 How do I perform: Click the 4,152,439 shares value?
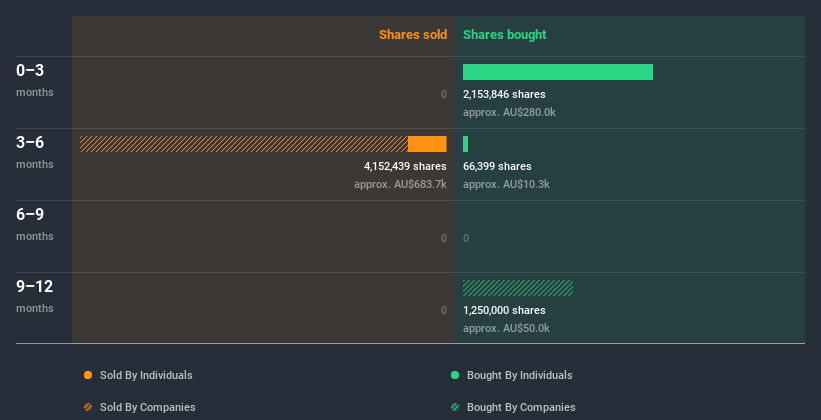pyautogui.click(x=405, y=167)
